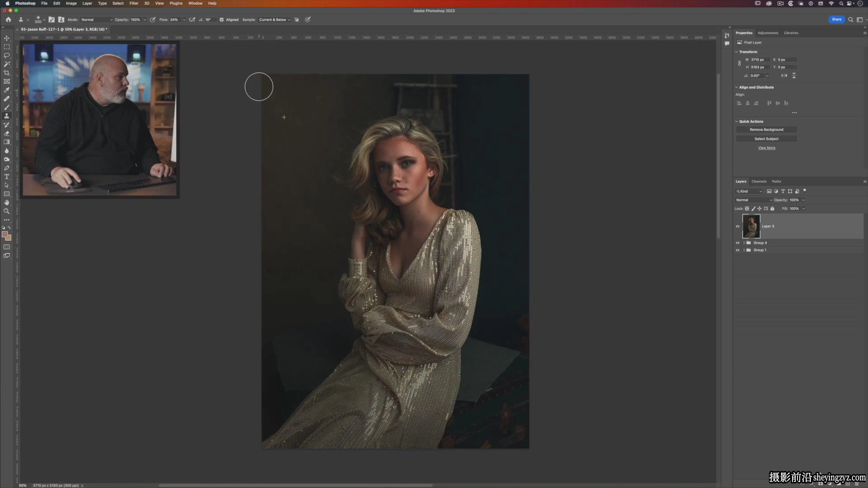Select the Lasso tool
The height and width of the screenshot is (488, 868).
click(7, 56)
